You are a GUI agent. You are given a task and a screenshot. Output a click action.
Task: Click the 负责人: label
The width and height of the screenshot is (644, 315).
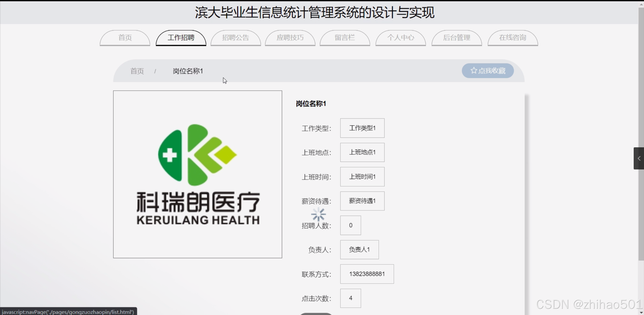coord(320,250)
